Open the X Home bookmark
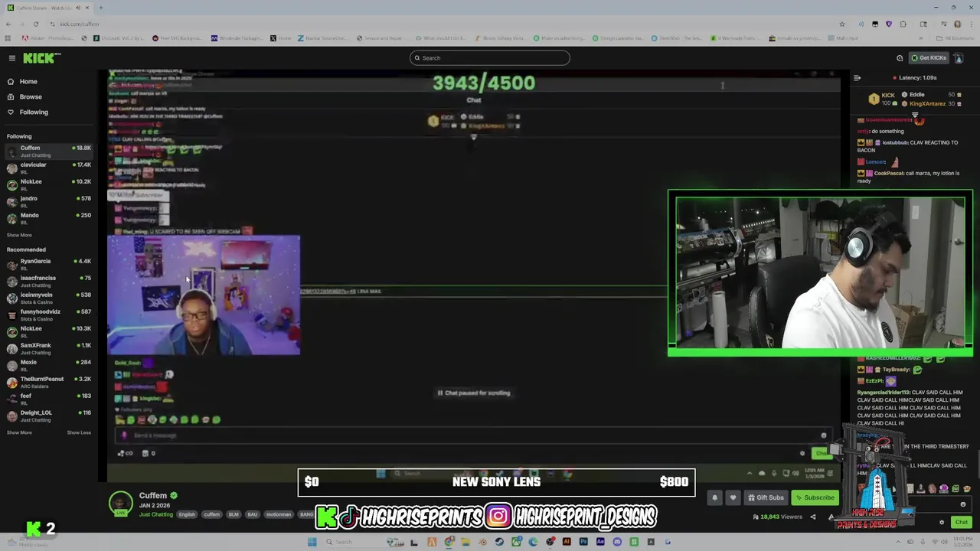980x551 pixels. point(281,38)
